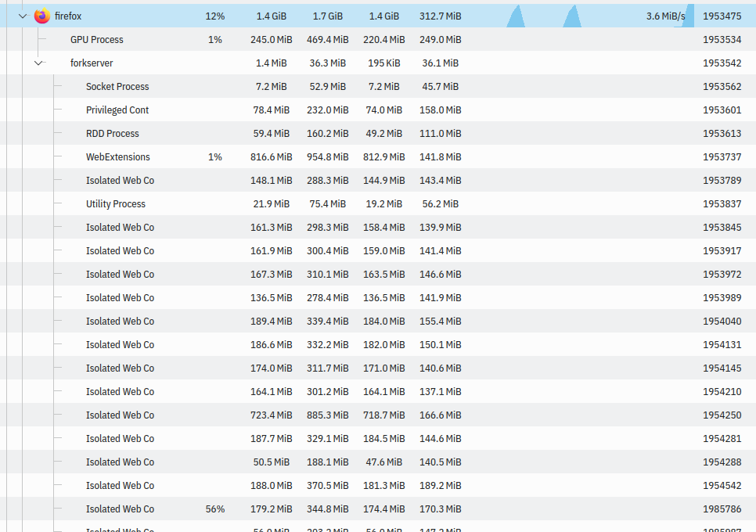Click PID 1953534 of GPU Process
Image resolution: width=756 pixels, height=532 pixels.
[x=722, y=40]
